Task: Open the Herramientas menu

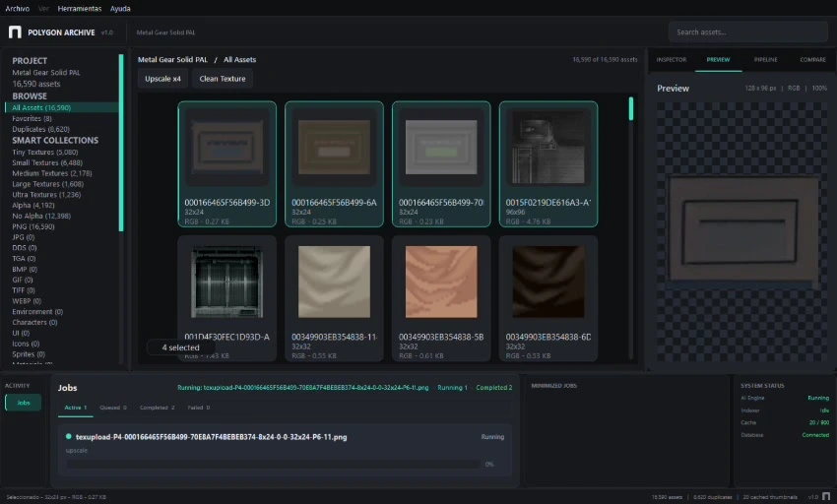Action: (x=80, y=9)
